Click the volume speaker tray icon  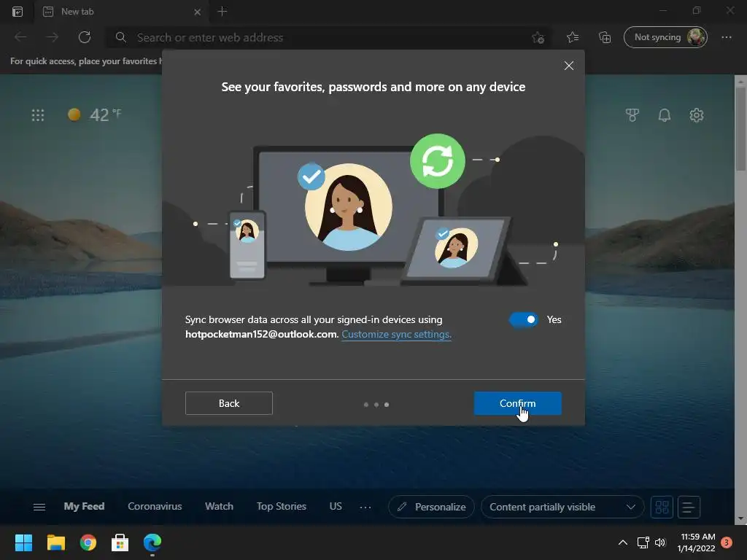click(x=659, y=542)
